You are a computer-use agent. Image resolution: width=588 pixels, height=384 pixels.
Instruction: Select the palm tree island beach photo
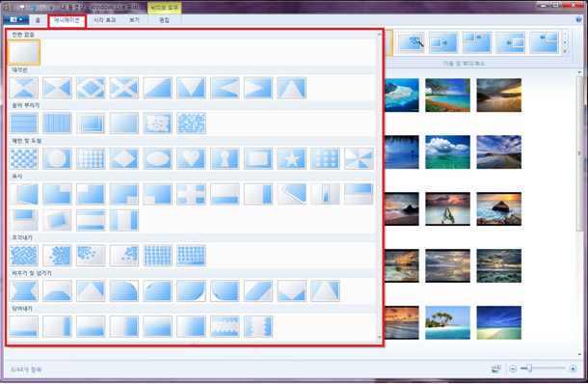pyautogui.click(x=447, y=323)
